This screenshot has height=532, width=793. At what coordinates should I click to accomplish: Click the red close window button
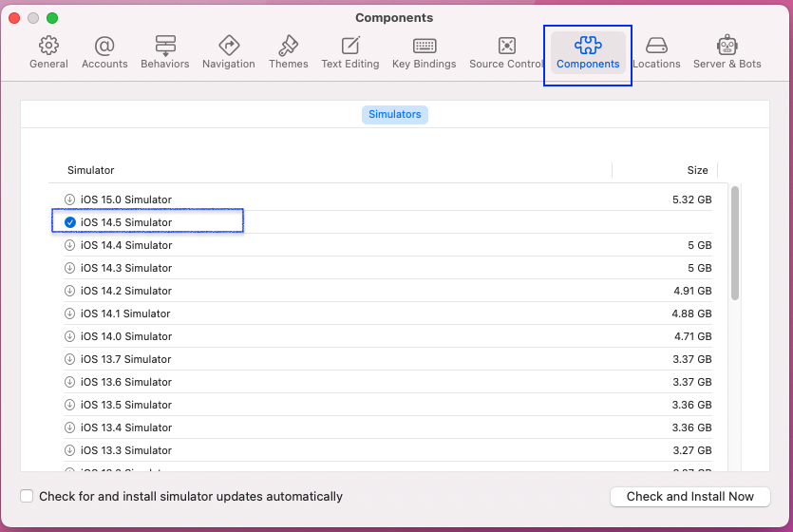14,18
